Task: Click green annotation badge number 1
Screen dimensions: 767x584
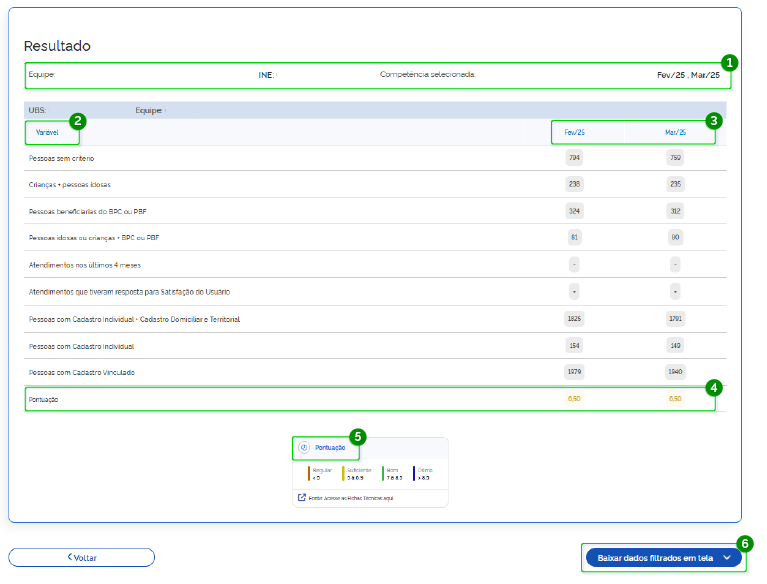Action: click(730, 62)
